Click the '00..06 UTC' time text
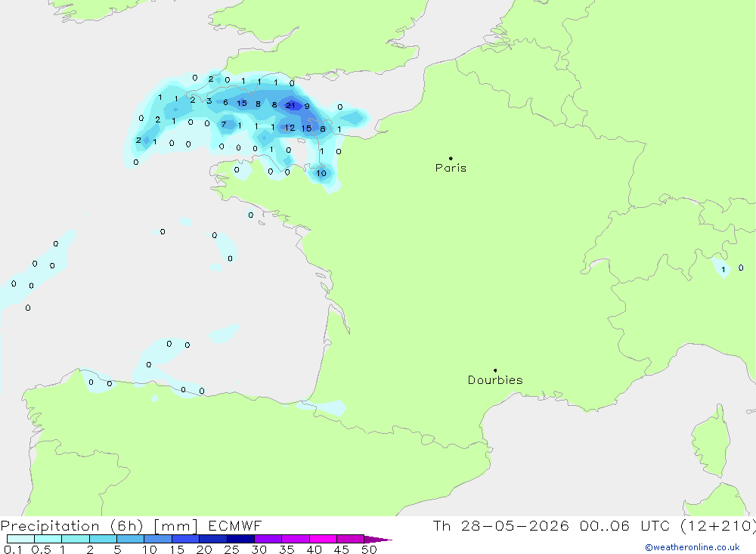Image resolution: width=756 pixels, height=554 pixels. click(x=625, y=525)
